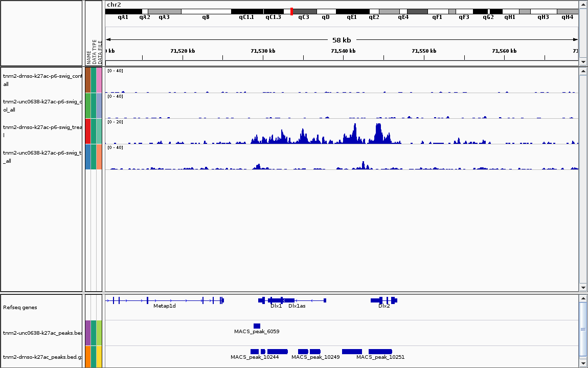Click the MACS_peak_10251 peak block
Image resolution: width=588 pixels, height=368 pixels.
[x=380, y=351]
